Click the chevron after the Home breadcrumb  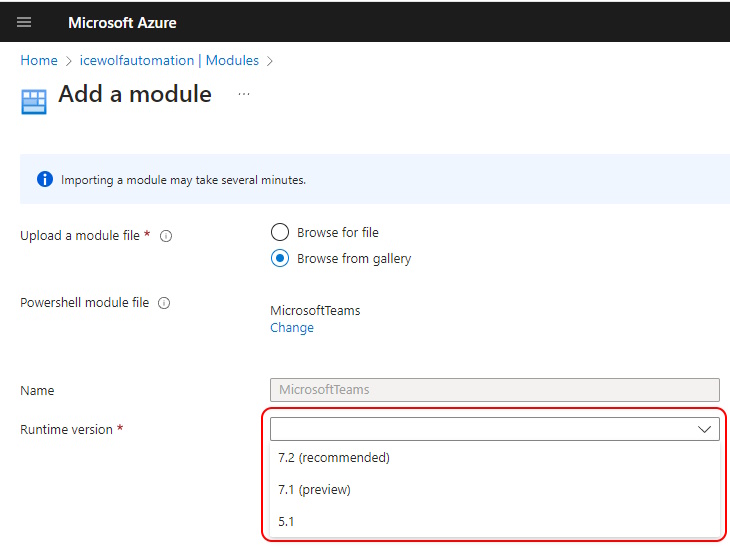68,61
